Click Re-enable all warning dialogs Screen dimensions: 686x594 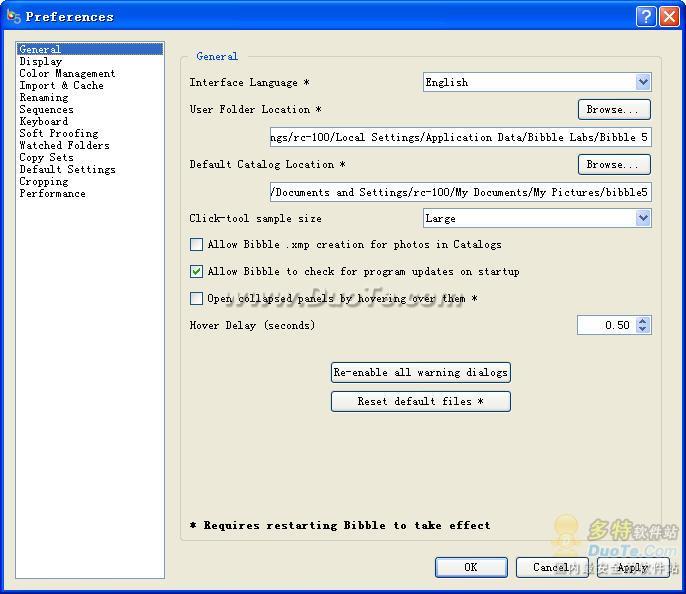(x=420, y=372)
